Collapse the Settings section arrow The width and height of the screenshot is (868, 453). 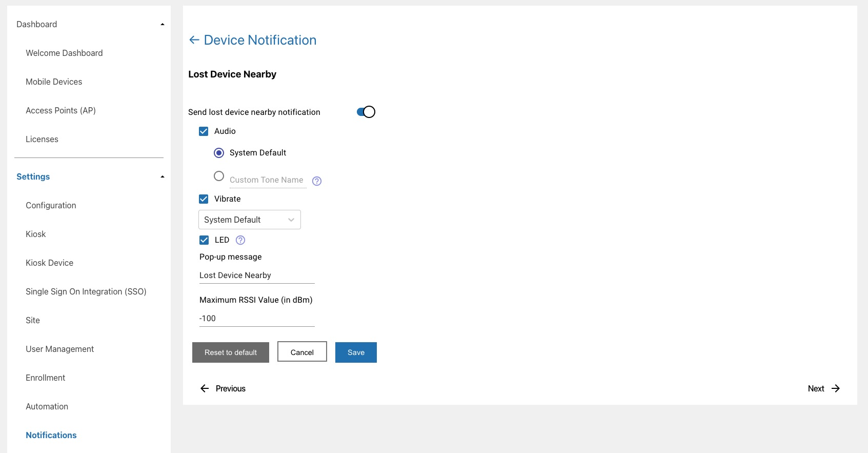point(163,177)
